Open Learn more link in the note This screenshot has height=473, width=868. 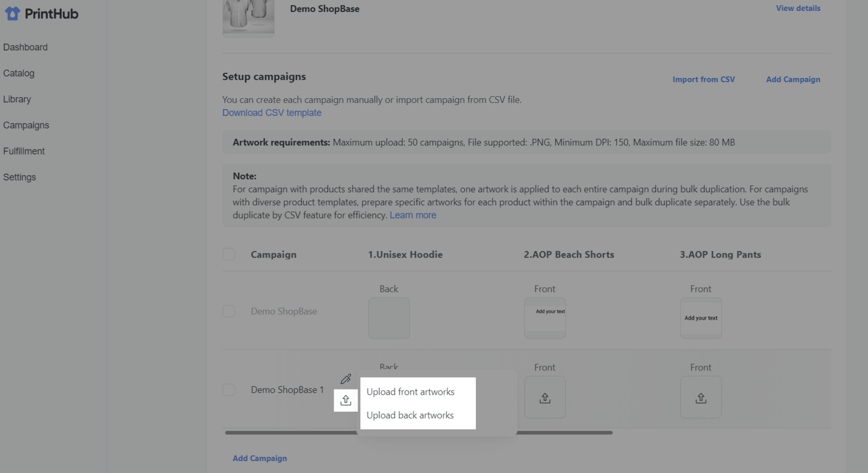413,215
